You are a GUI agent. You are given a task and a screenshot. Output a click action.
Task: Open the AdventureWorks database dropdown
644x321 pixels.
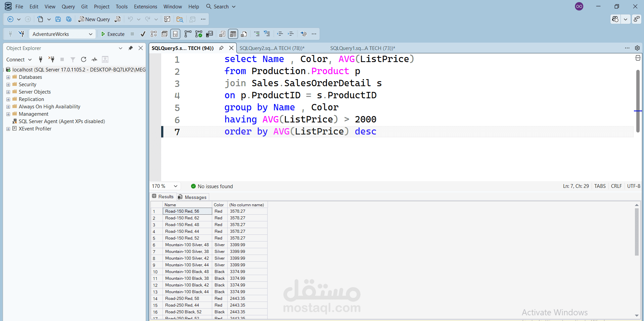point(62,34)
